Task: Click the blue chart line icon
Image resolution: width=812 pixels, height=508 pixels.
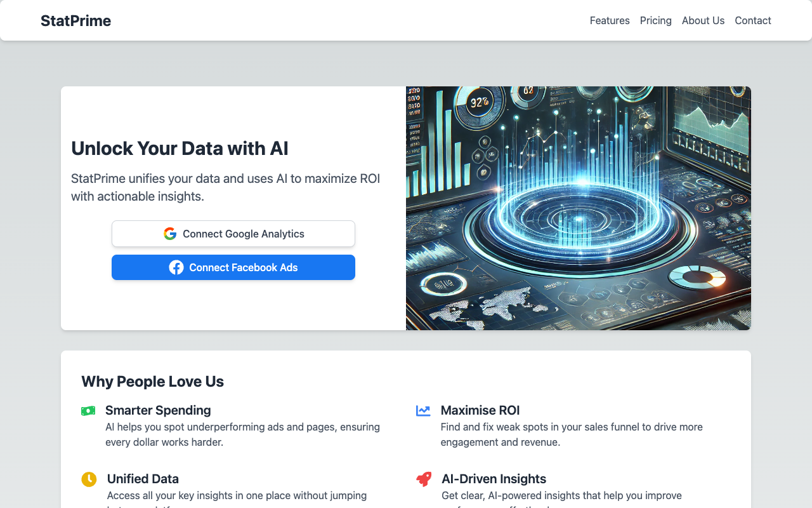Action: (x=423, y=411)
